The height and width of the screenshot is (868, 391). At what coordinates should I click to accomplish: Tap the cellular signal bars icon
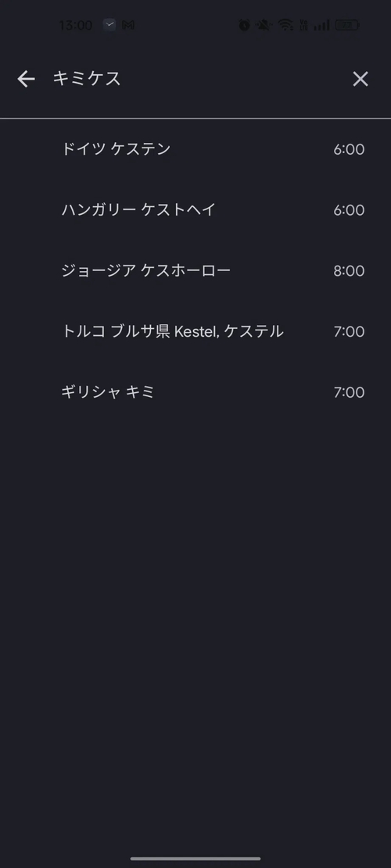click(x=321, y=25)
